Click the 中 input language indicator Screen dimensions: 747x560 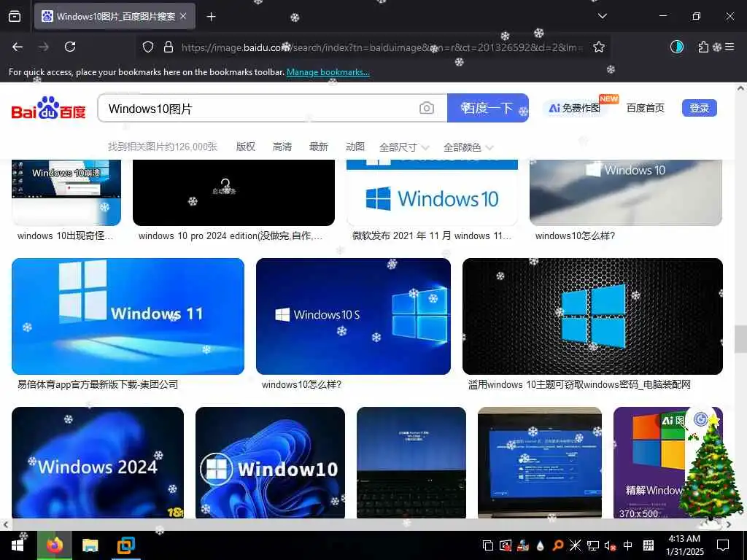(x=628, y=545)
